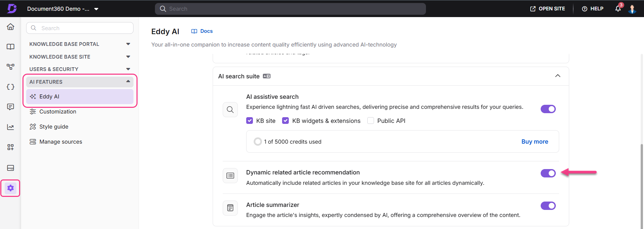Viewport: 644px width, 229px height.
Task: Toggle the Article summarizer switch
Action: coord(548,206)
